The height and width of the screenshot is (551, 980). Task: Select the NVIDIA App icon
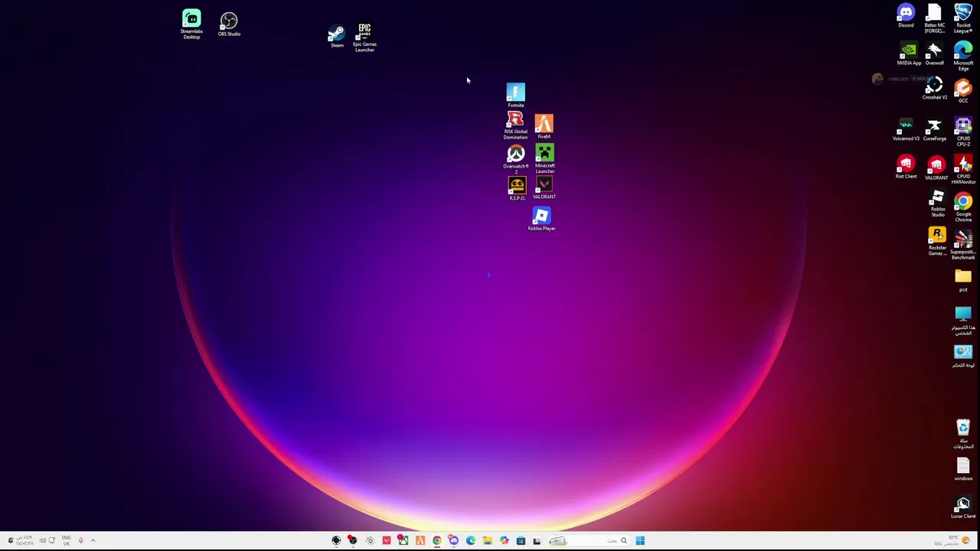(909, 54)
